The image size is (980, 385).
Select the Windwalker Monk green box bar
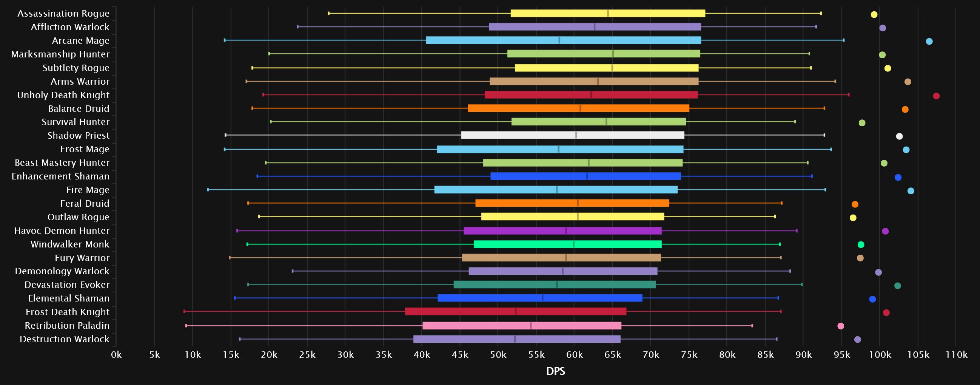click(567, 244)
